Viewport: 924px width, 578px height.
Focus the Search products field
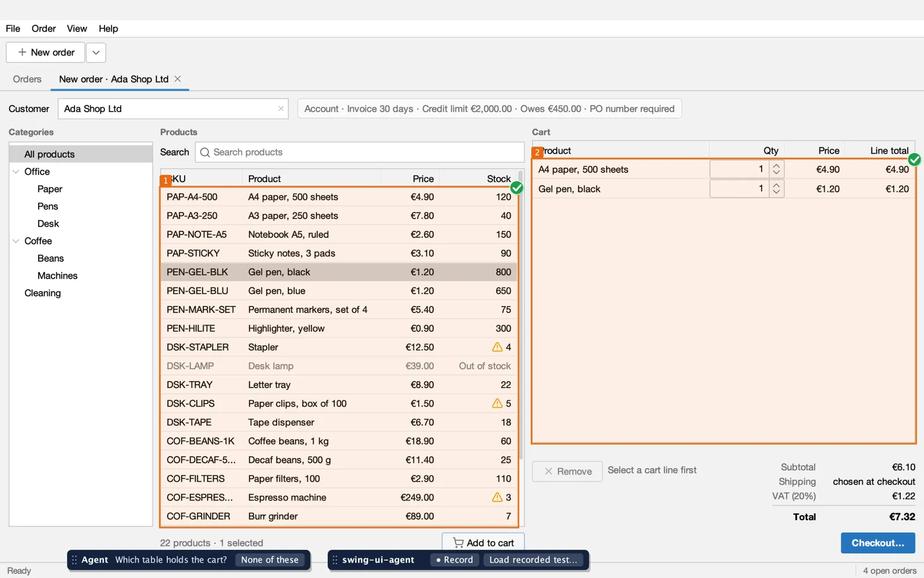pos(360,152)
